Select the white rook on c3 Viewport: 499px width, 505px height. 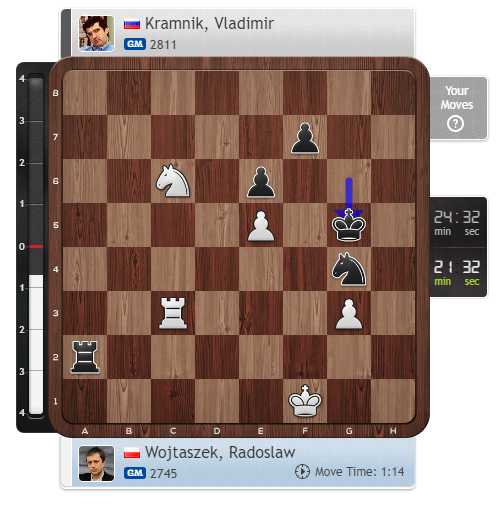click(x=173, y=313)
